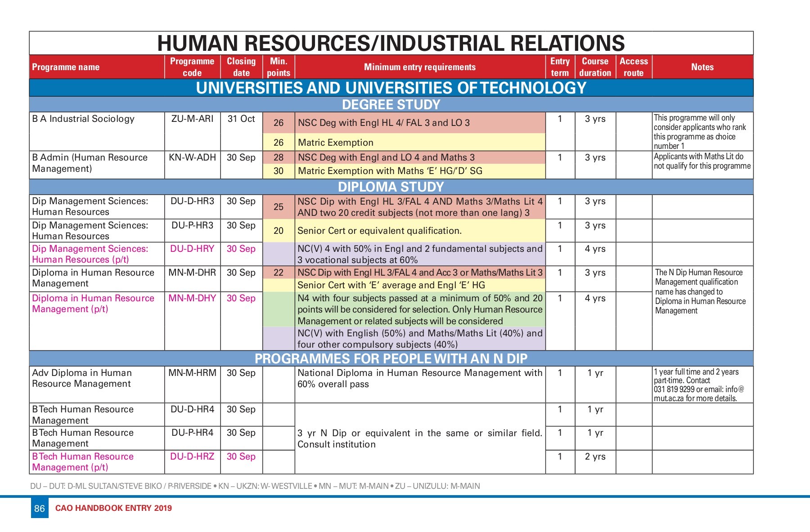This screenshot has height=532, width=810.
Task: Click the Minimum entry requirements column header
Action: pyautogui.click(x=420, y=67)
